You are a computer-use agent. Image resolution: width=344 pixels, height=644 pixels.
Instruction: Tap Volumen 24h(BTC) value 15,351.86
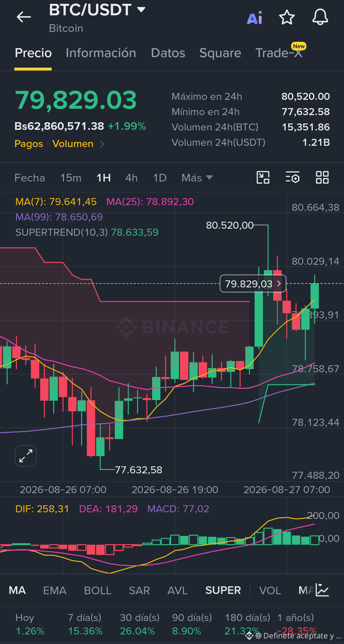(x=306, y=127)
